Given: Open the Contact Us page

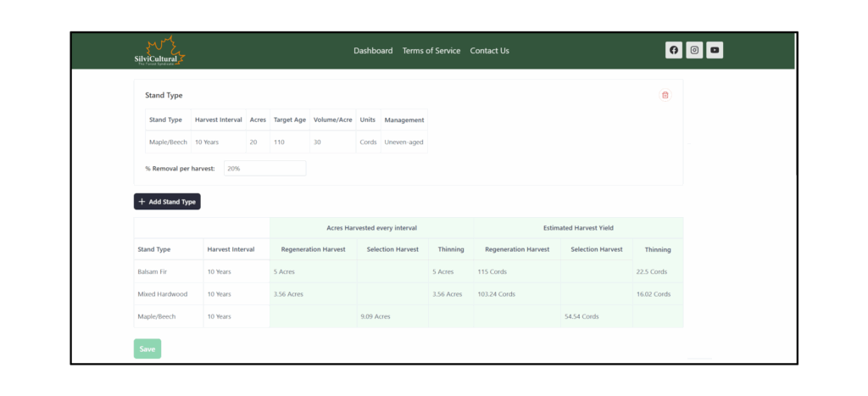Looking at the screenshot, I should (x=489, y=51).
